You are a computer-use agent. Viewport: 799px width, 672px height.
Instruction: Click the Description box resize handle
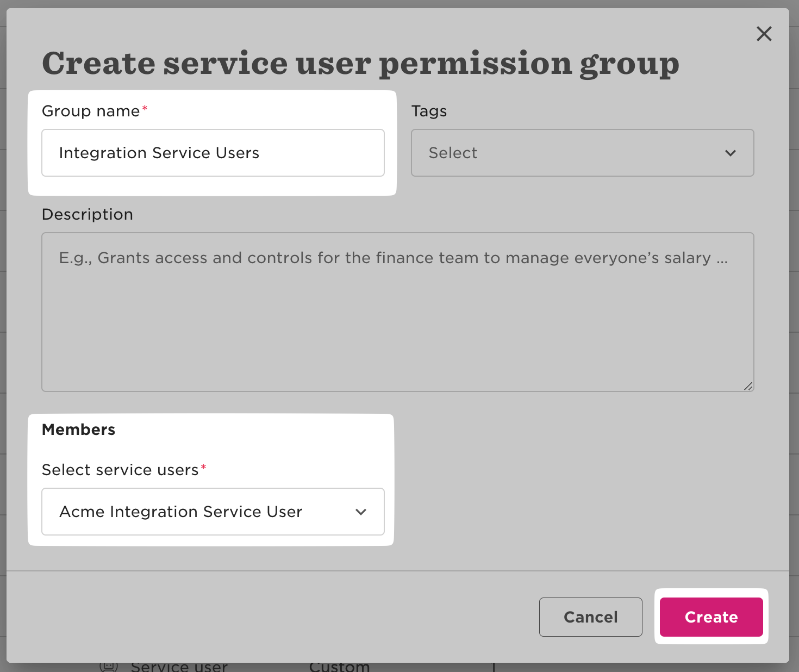(x=748, y=386)
